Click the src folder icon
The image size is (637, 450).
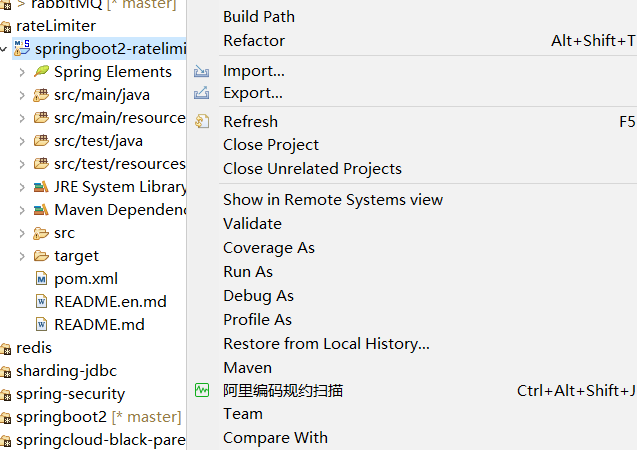click(x=41, y=233)
